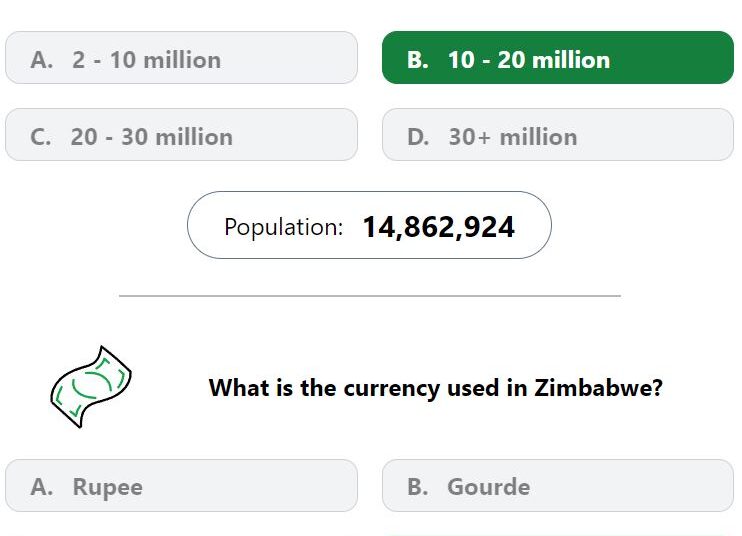Select the highlighted 10 - 20 million answer
This screenshot has height=536, width=742.
coord(557,58)
